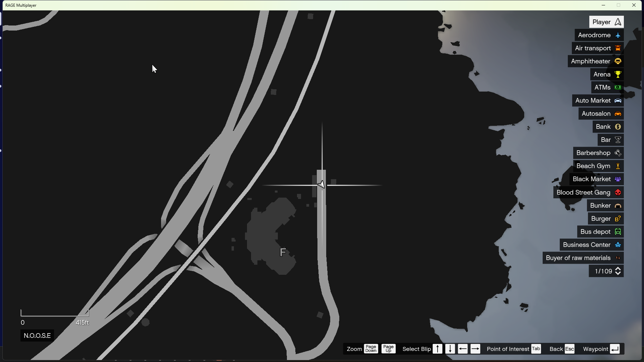Viewport: 644px width, 362px height.
Task: Click the ATMs cash icon
Action: pyautogui.click(x=618, y=88)
